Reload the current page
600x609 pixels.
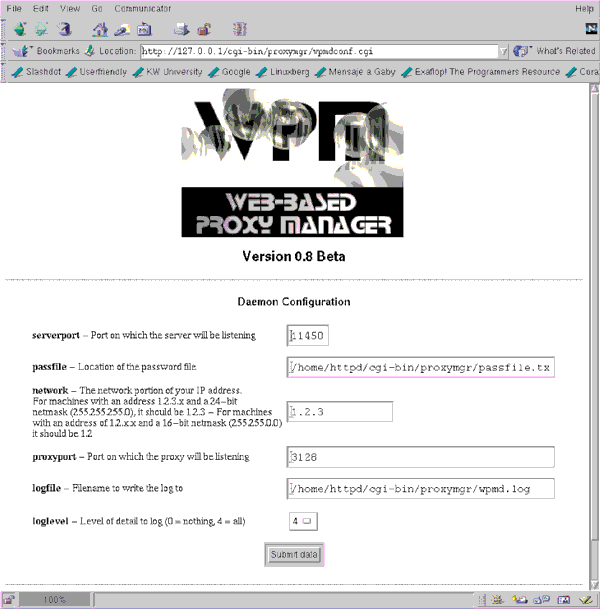tap(64, 29)
